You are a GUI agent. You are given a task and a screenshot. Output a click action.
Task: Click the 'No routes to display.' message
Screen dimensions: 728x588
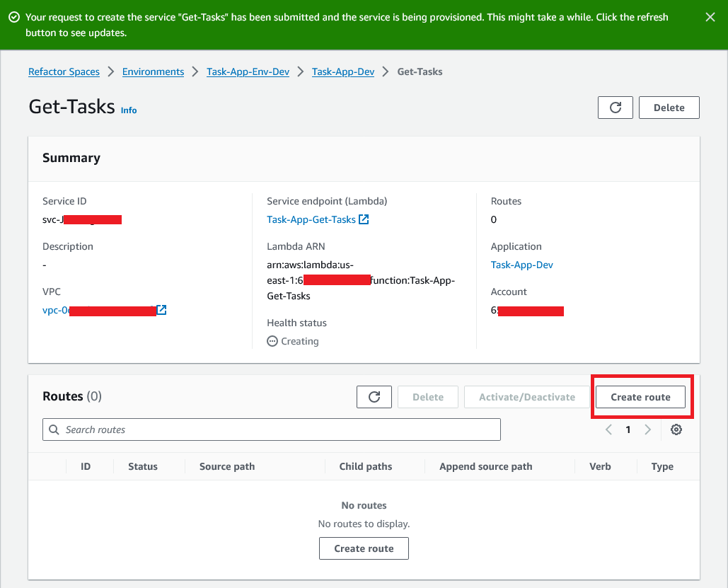364,524
